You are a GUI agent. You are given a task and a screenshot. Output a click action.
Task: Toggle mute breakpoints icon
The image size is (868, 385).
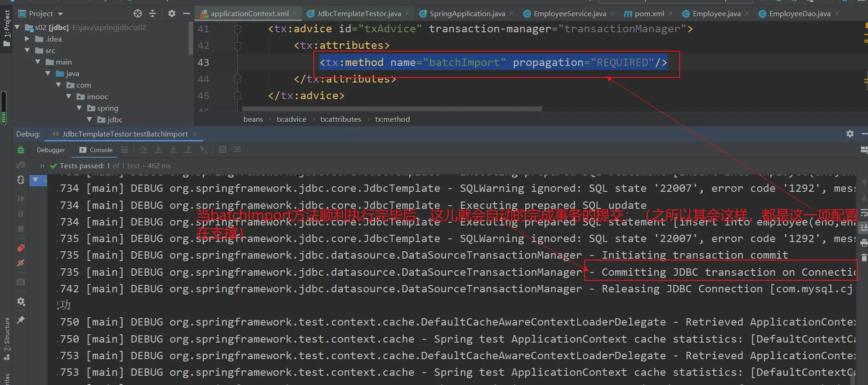(21, 263)
